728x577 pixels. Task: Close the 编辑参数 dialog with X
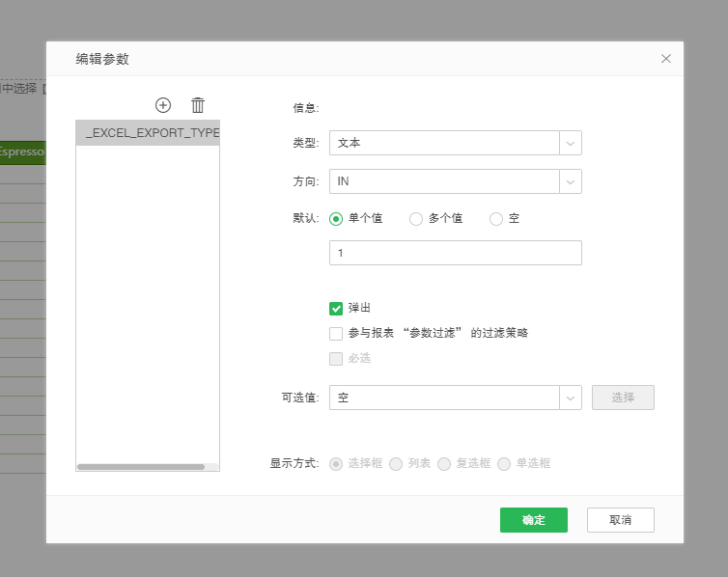(666, 59)
